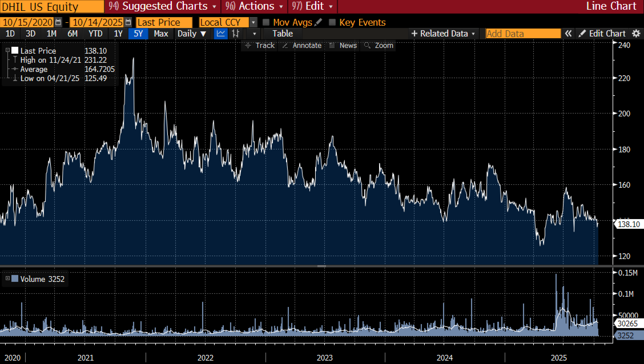Select the 1Y time range tab
Viewport: 644px width, 364px height.
click(x=118, y=34)
